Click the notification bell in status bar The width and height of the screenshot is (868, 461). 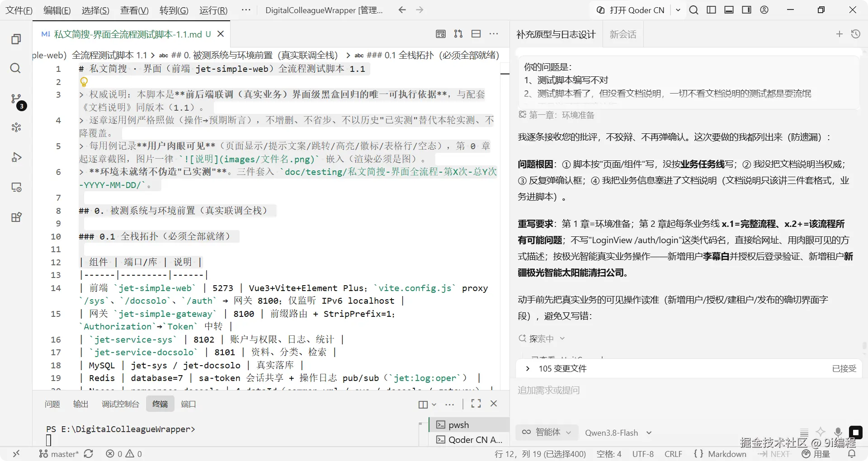point(852,454)
